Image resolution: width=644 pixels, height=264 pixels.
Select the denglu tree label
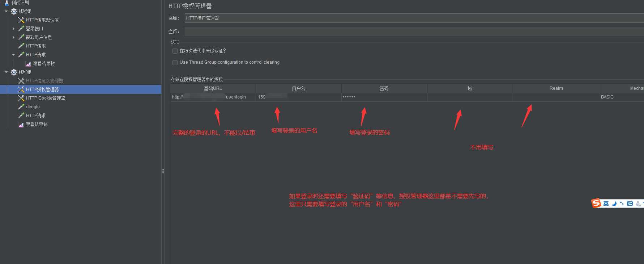point(33,107)
